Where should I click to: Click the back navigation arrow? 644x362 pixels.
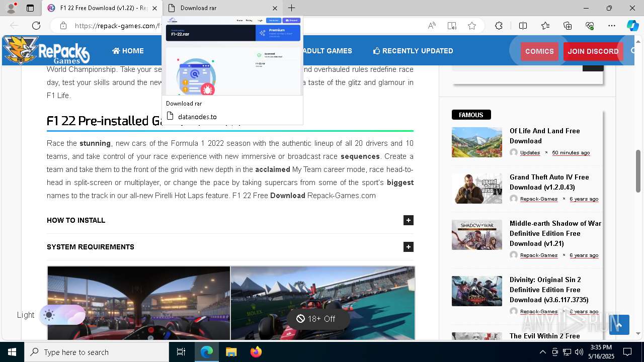tap(14, 26)
